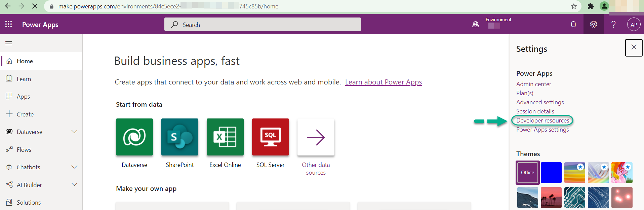Select the Office theme swatch
Image resolution: width=644 pixels, height=210 pixels.
tap(528, 173)
